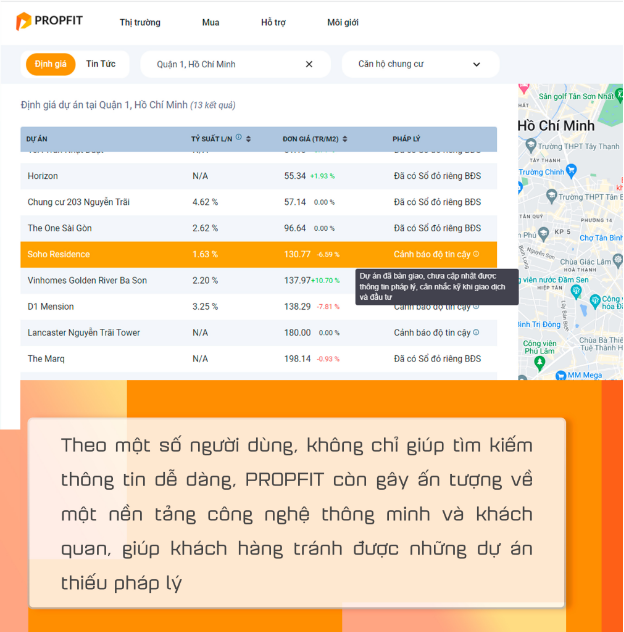
Task: Click Sân golf Tân Sơn Nhất map label
Action: point(576,96)
